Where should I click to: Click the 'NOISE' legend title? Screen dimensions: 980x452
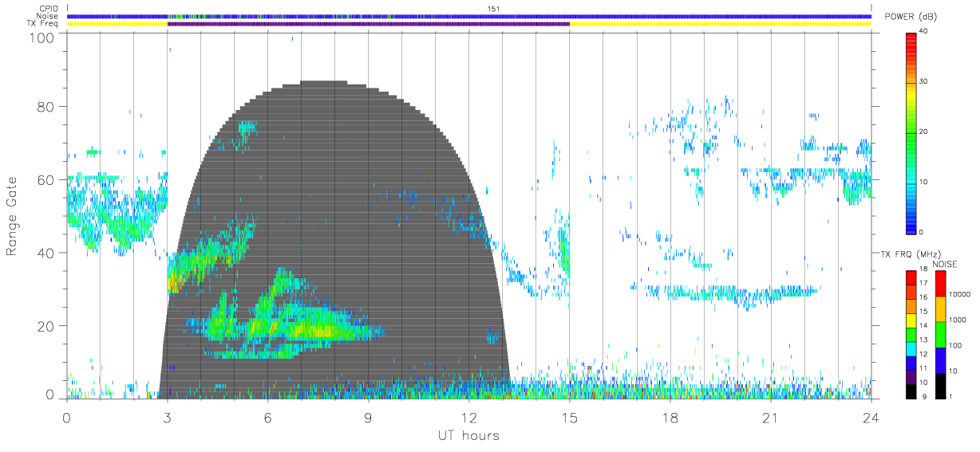[946, 264]
